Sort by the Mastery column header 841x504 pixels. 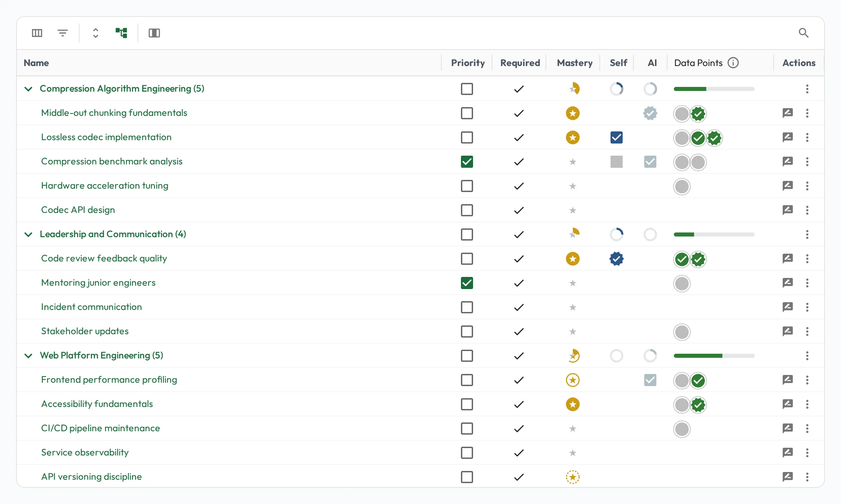click(x=574, y=63)
